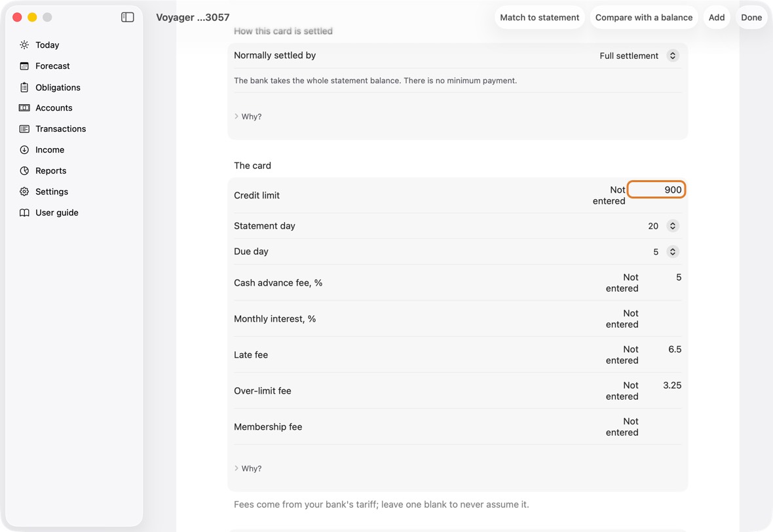Click the Income download-arrow icon

24,150
